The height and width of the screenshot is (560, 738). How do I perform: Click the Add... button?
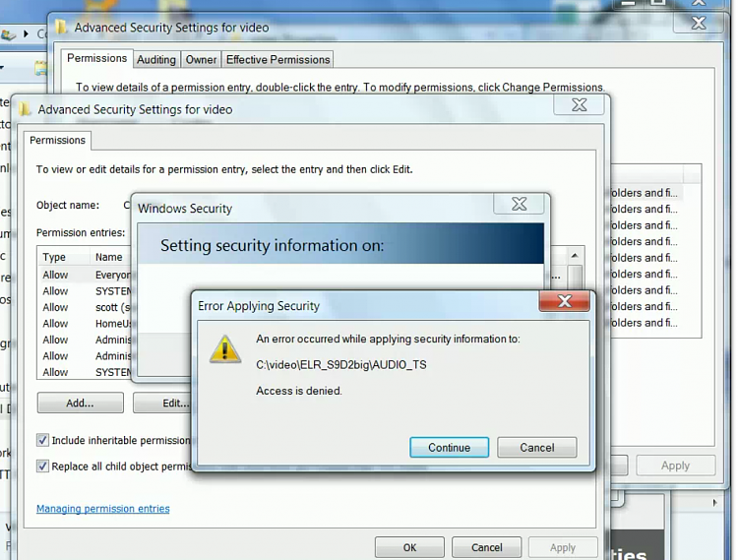click(80, 403)
